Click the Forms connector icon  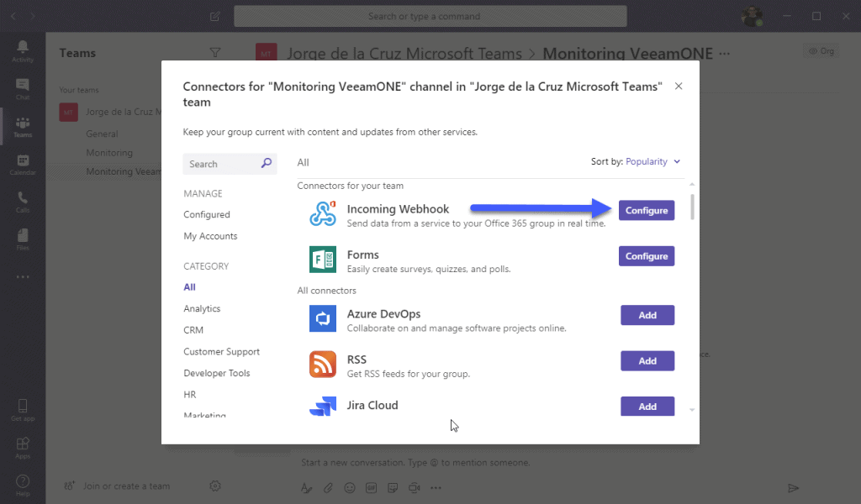pyautogui.click(x=323, y=260)
